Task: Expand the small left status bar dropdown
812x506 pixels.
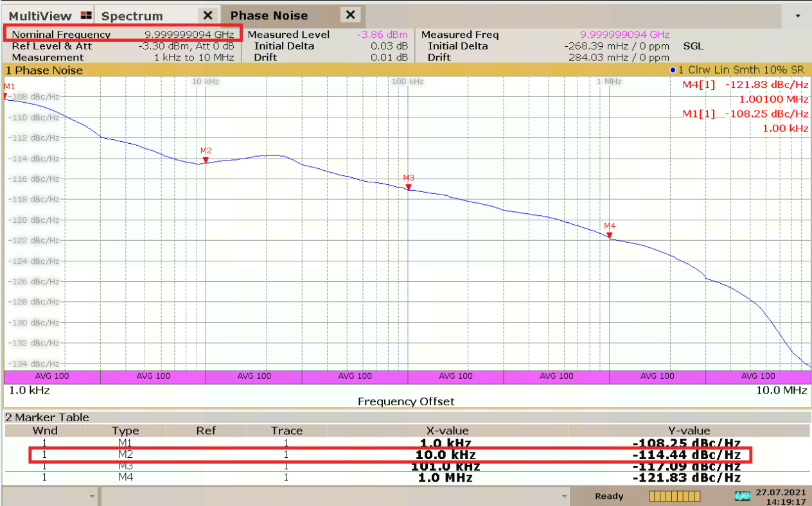Action: (x=93, y=496)
